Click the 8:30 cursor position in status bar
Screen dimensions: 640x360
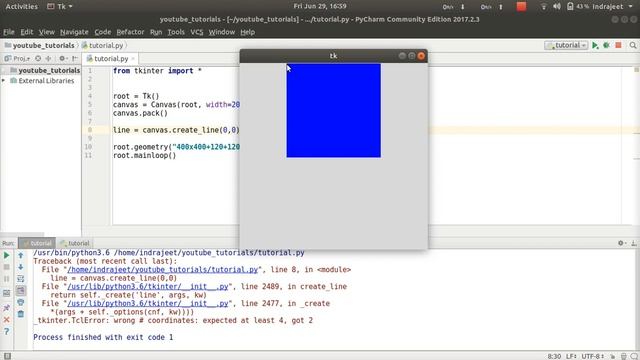tap(554, 356)
